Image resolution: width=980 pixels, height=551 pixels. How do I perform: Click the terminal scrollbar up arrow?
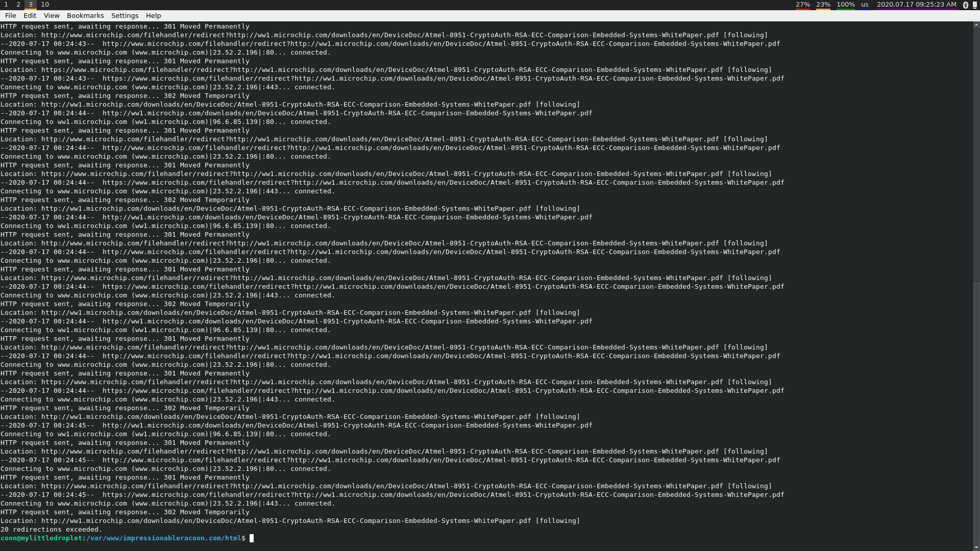pos(976,24)
